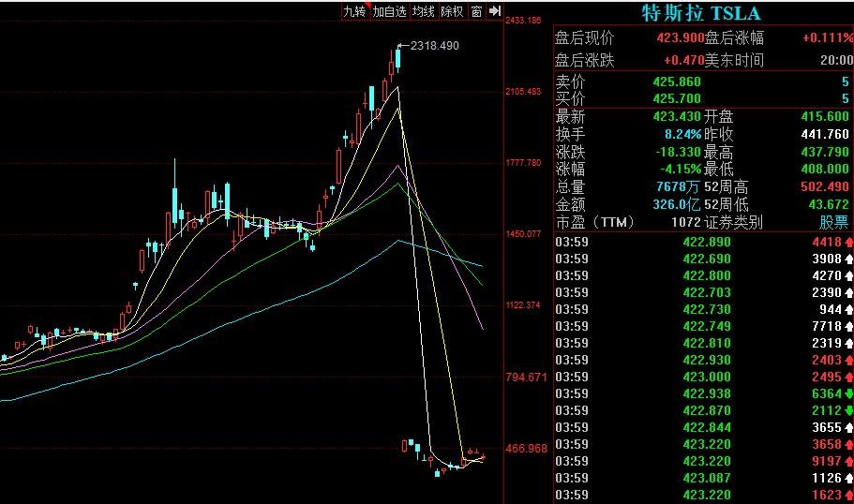The image size is (854, 504).
Task: Click the 466.968 price axis label
Action: click(526, 449)
